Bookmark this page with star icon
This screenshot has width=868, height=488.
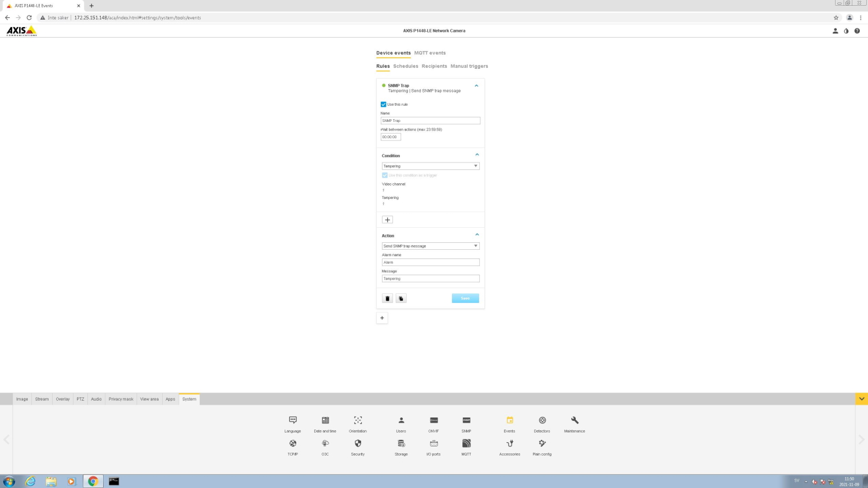click(x=836, y=17)
